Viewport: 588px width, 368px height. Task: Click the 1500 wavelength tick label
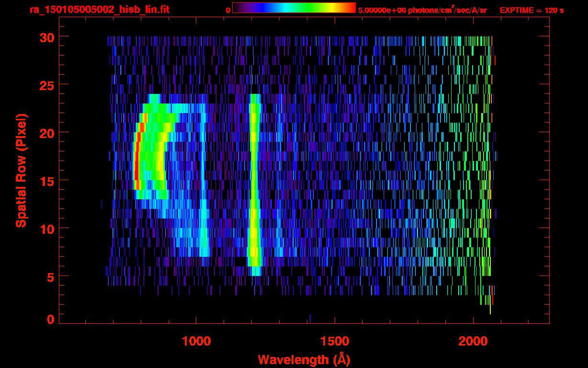tap(335, 341)
